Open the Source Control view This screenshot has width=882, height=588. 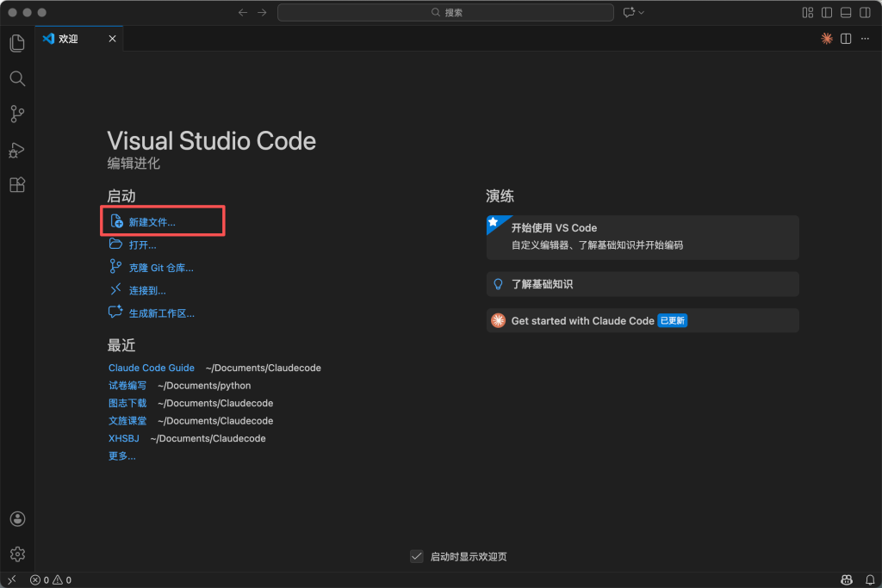pos(17,114)
